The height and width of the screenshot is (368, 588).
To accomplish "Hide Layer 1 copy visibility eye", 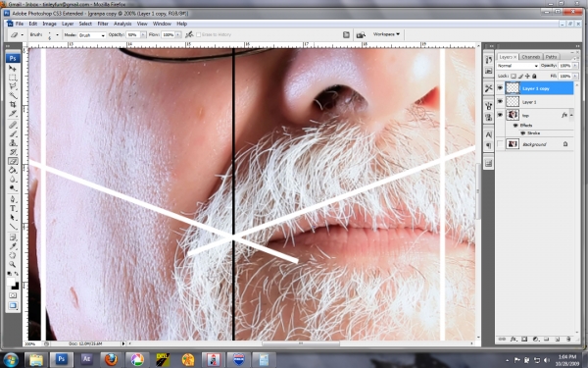I will tap(500, 88).
